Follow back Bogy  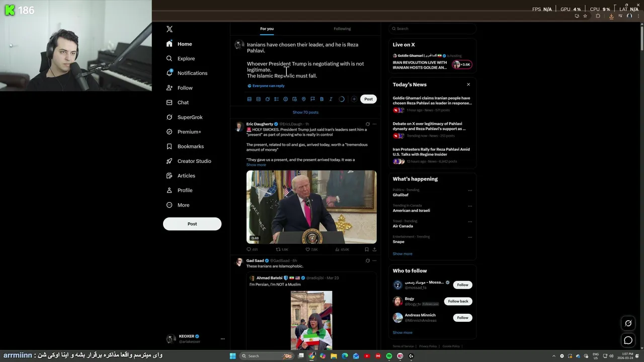click(x=458, y=301)
